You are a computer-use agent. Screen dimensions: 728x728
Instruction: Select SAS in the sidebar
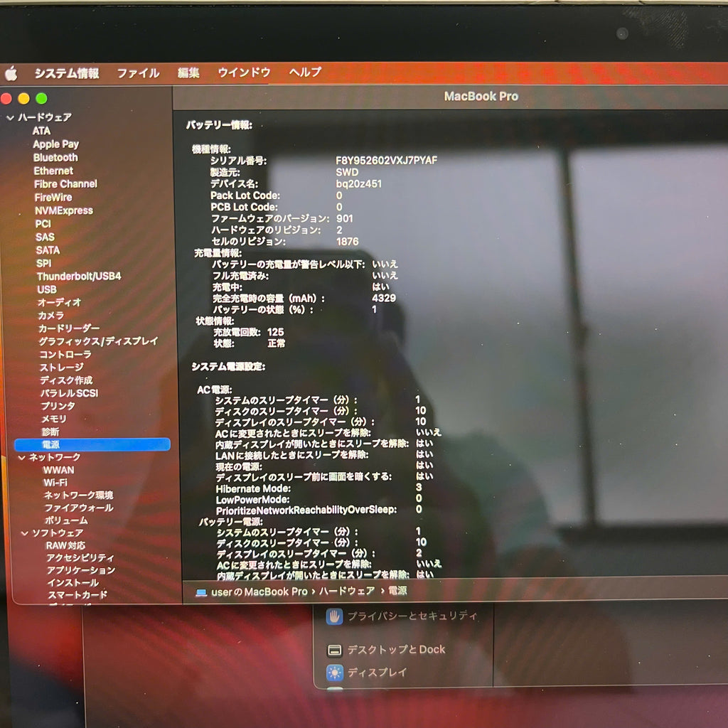point(45,237)
